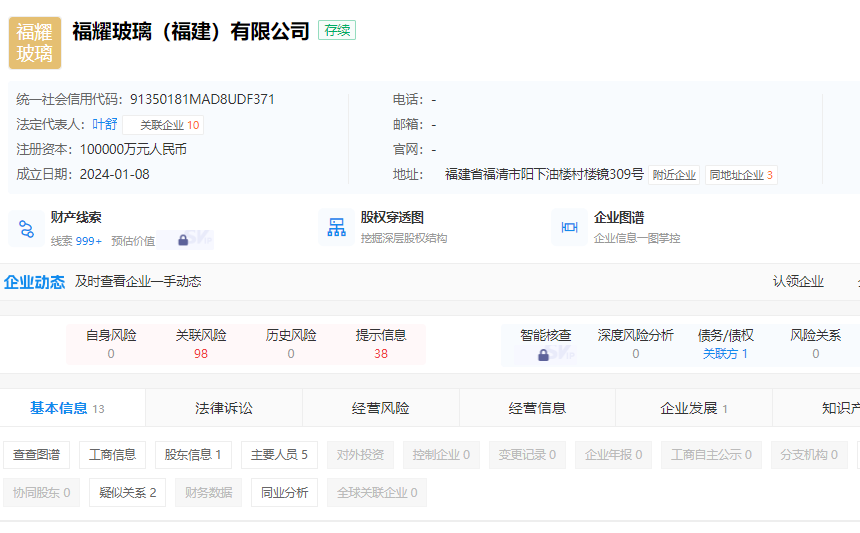This screenshot has width=860, height=533.
Task: Click company name 福耀玻璃（福建）有限公司
Action: tap(191, 31)
